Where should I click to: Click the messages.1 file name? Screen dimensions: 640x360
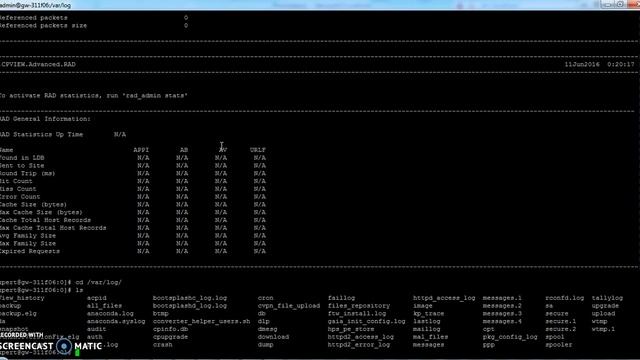[x=502, y=298]
